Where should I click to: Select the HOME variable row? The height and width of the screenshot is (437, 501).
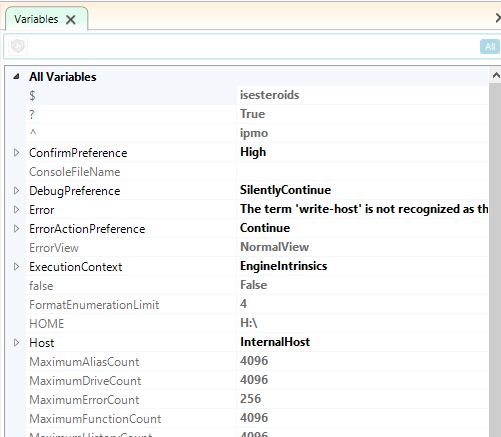point(257,323)
